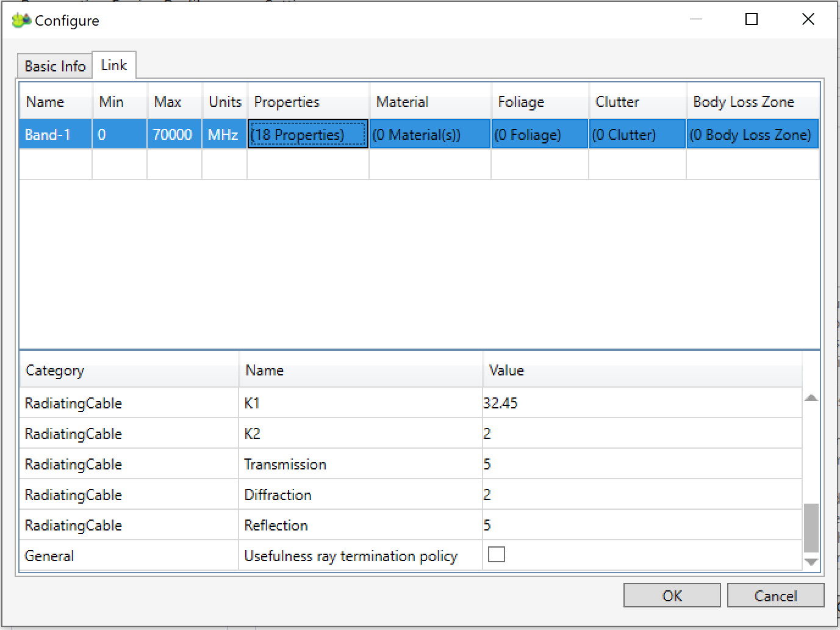Close the Configure dialog with X
The image size is (840, 630).
tap(808, 20)
